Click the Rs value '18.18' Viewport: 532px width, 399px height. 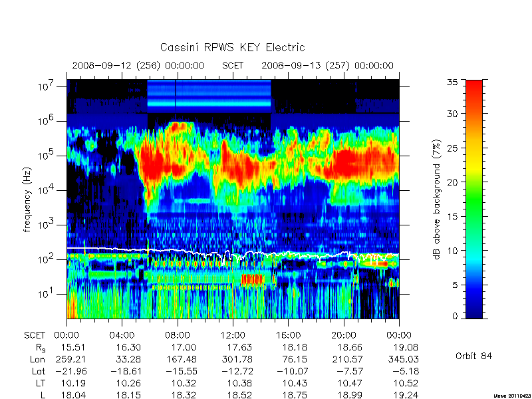coord(295,347)
